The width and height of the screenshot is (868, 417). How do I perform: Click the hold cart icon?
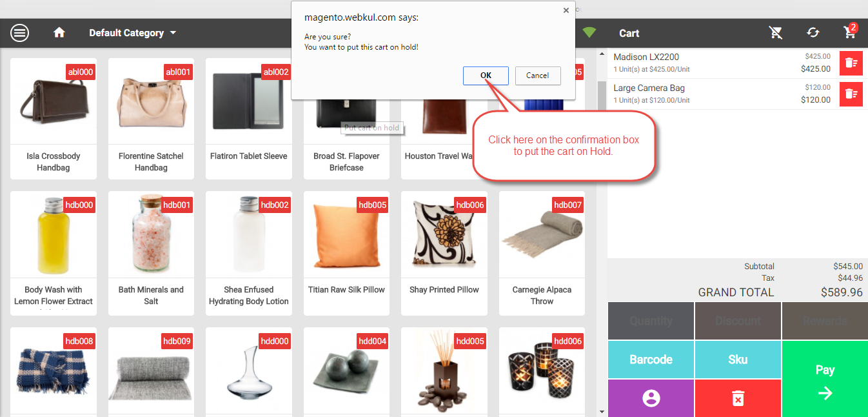[776, 33]
